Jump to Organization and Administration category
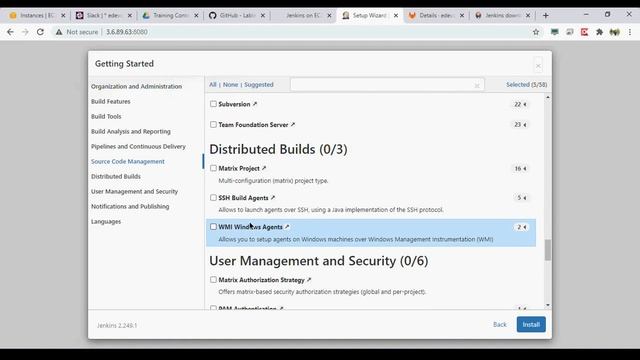 point(136,87)
